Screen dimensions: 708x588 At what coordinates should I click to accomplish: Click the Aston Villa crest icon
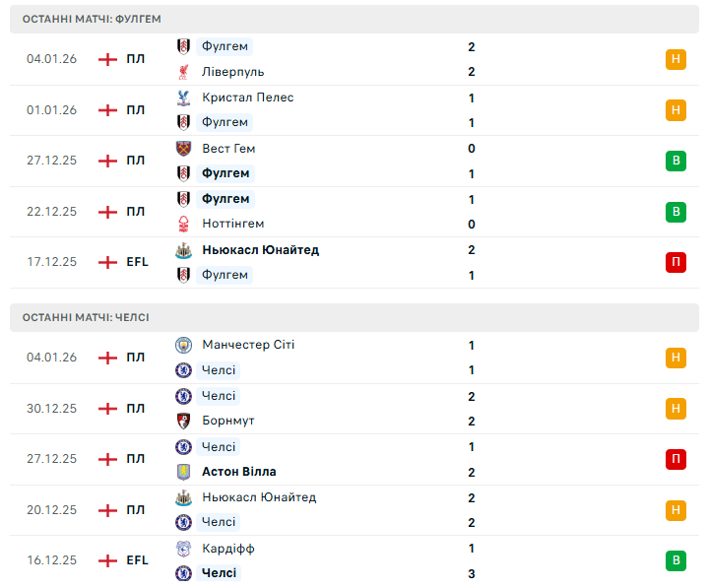[183, 472]
